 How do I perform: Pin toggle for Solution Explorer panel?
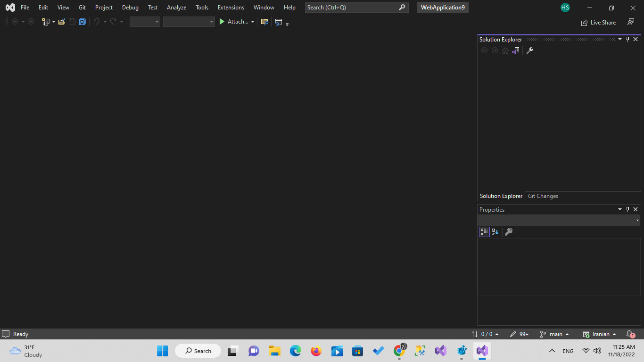[x=627, y=39]
